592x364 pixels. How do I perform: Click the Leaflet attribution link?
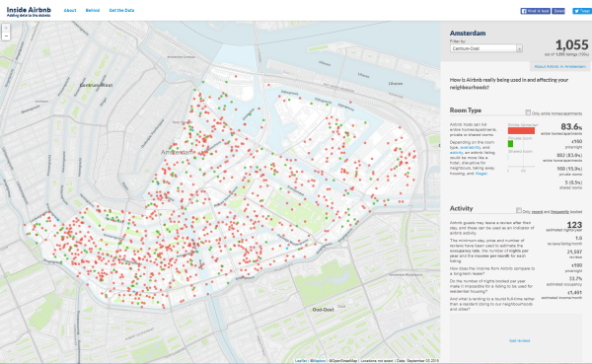tap(301, 361)
